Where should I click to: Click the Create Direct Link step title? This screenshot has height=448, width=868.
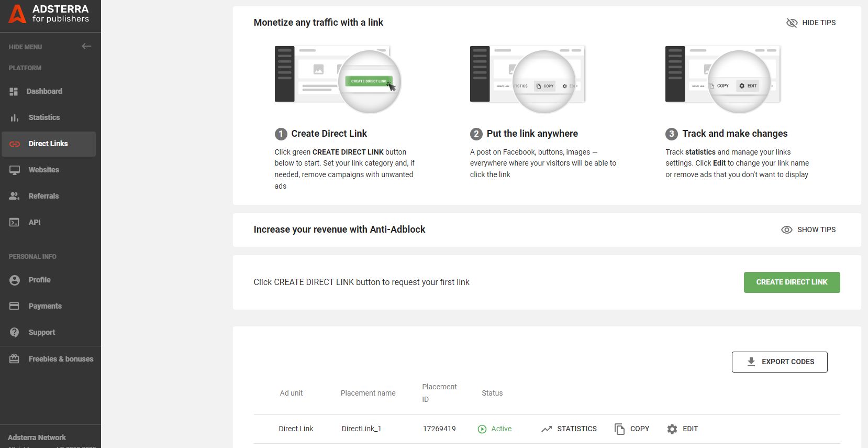point(329,134)
